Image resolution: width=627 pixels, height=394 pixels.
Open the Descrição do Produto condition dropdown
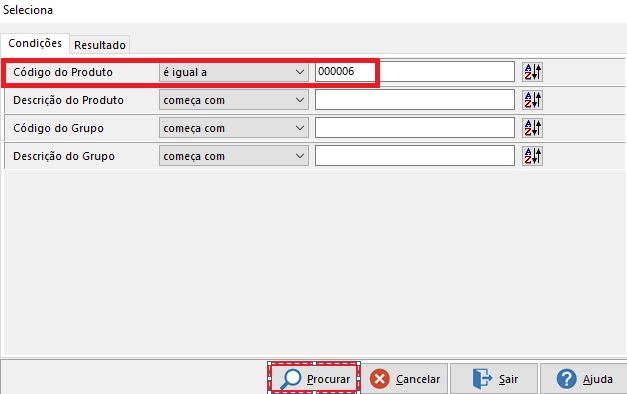234,100
